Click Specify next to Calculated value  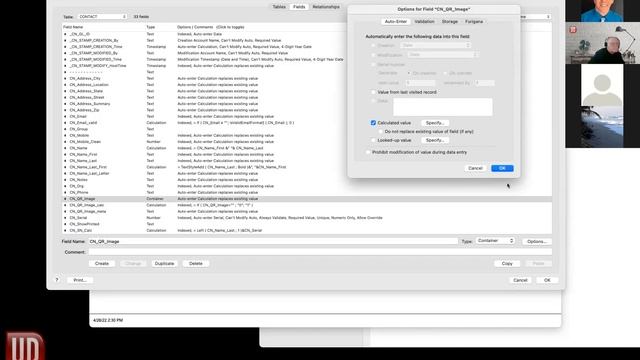435,123
